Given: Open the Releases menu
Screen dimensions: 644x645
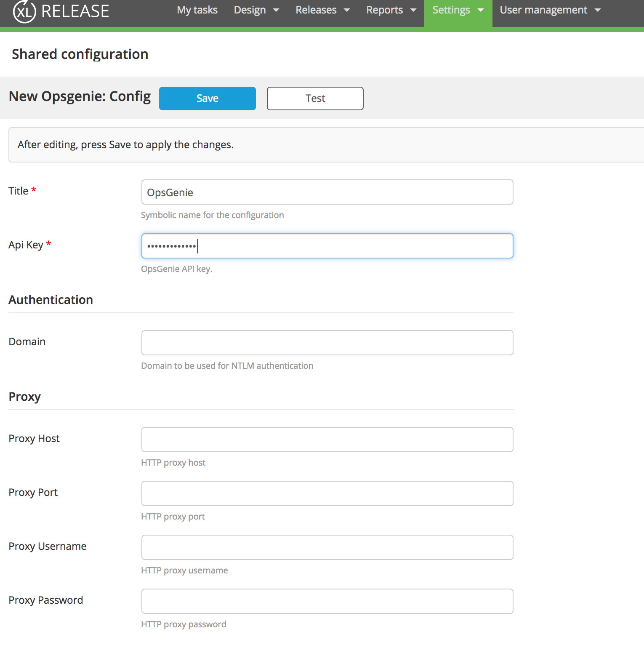Looking at the screenshot, I should 316,10.
